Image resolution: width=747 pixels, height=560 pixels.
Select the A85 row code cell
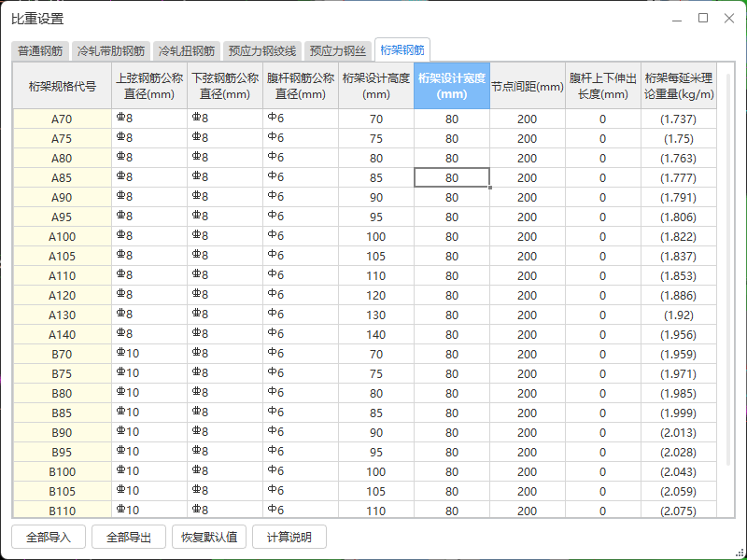click(x=63, y=177)
